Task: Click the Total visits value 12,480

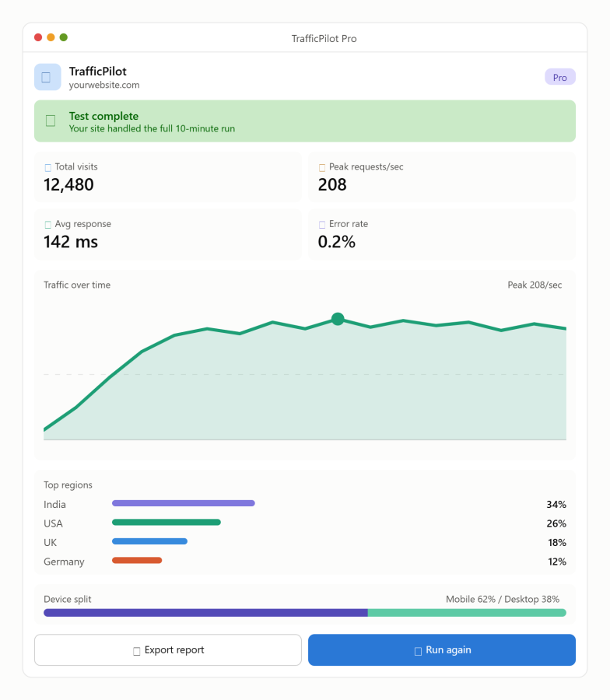Action: pos(68,185)
